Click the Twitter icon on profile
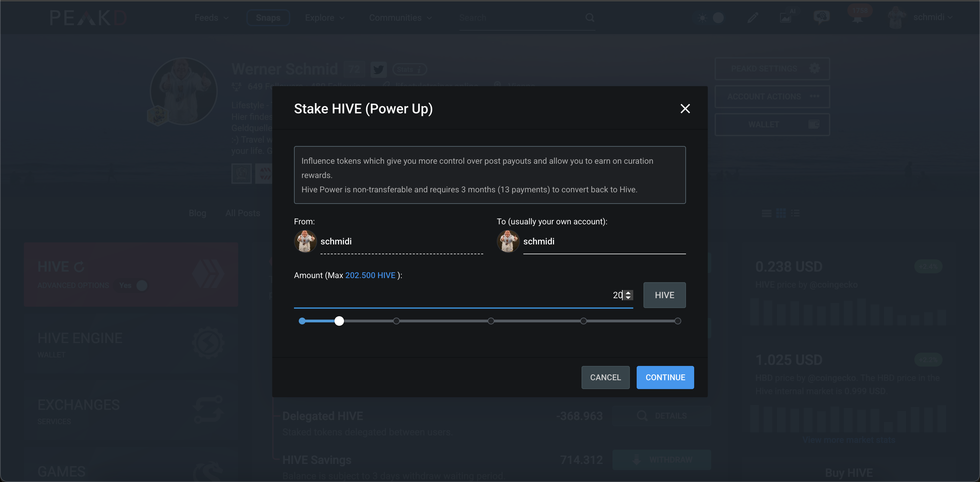 point(378,69)
